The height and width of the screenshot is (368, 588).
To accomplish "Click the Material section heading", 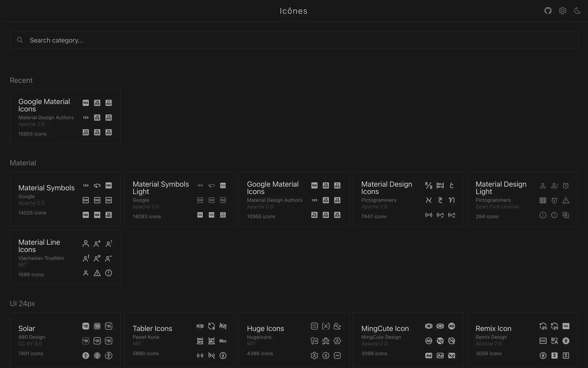I will 23,163.
